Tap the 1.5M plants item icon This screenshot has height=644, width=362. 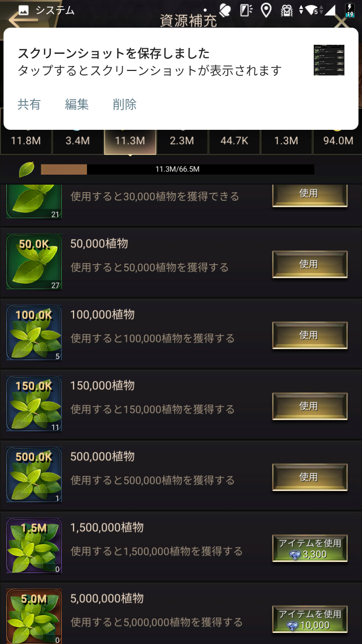click(x=34, y=545)
